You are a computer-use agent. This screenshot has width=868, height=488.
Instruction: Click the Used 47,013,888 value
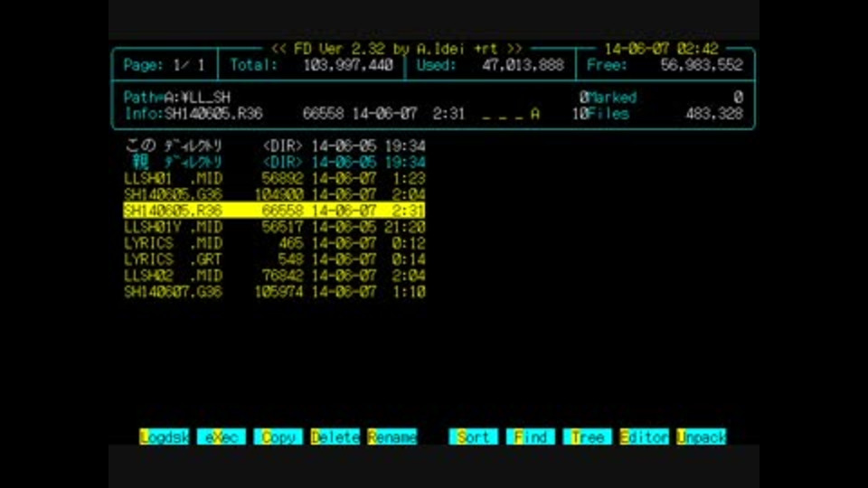click(x=524, y=65)
